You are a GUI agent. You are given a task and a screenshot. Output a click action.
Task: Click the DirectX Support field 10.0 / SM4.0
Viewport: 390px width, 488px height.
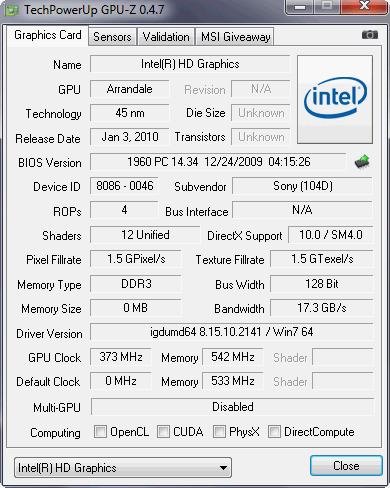(x=331, y=235)
